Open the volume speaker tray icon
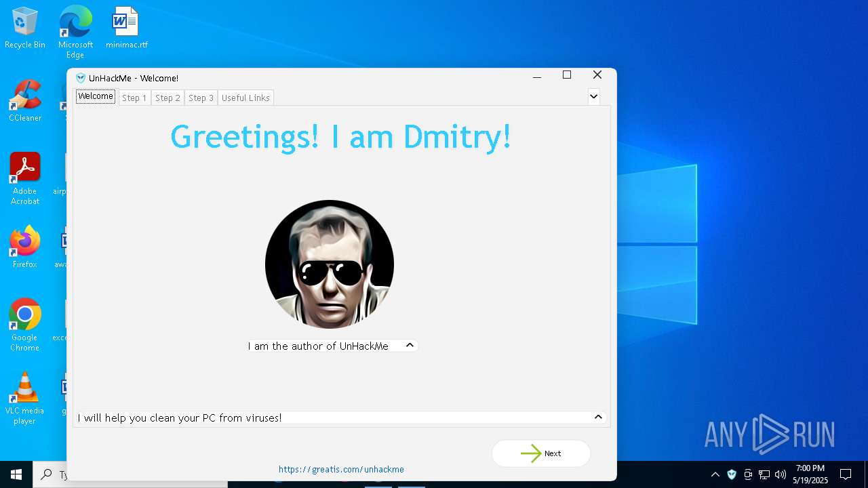The image size is (868, 488). [x=781, y=474]
